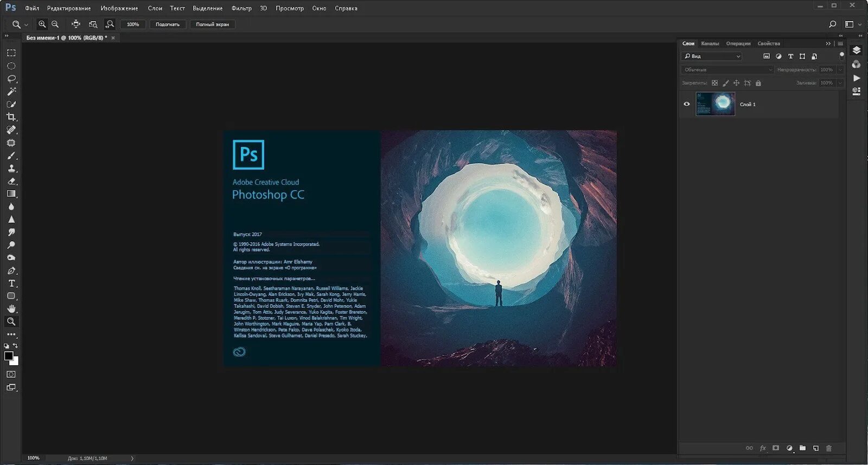Image resolution: width=868 pixels, height=465 pixels.
Task: Select the Lasso tool
Action: click(x=11, y=79)
